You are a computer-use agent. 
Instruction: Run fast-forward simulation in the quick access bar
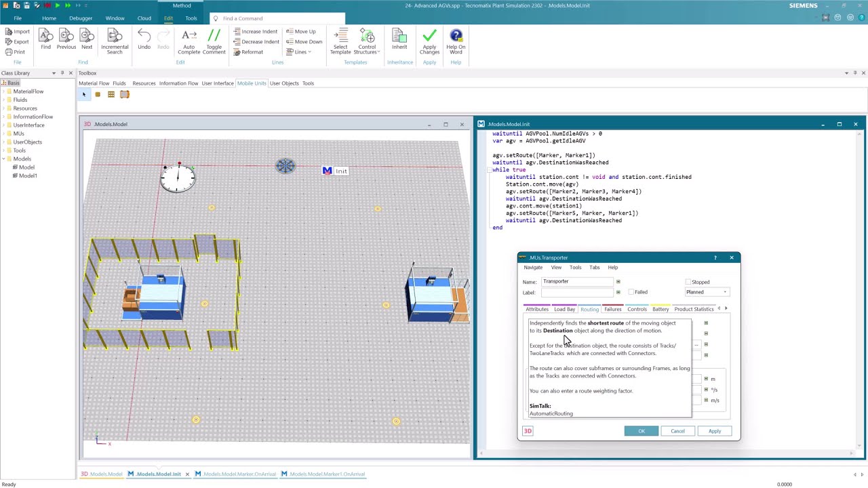coord(67,5)
